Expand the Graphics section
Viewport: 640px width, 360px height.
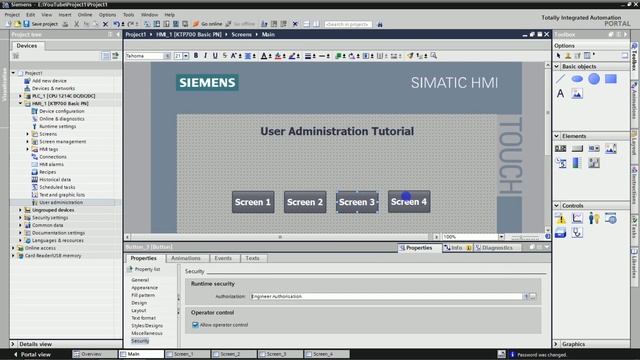coord(556,344)
